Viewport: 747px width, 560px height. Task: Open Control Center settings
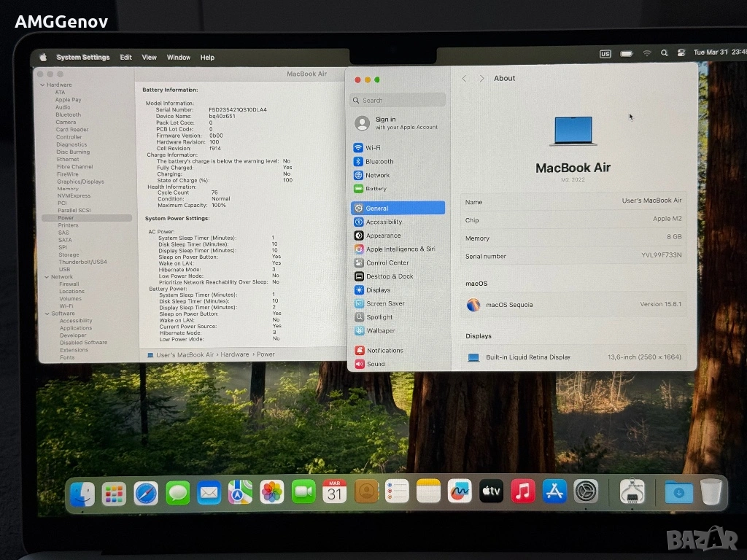tap(387, 262)
